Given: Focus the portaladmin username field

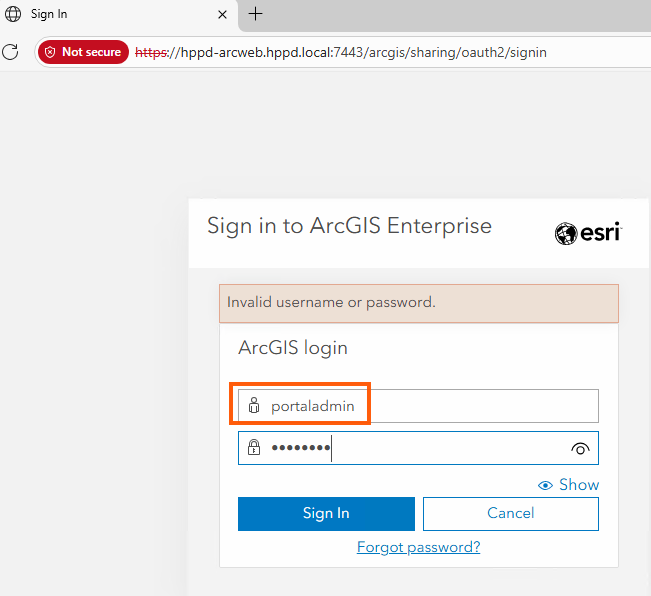Looking at the screenshot, I should (x=430, y=406).
